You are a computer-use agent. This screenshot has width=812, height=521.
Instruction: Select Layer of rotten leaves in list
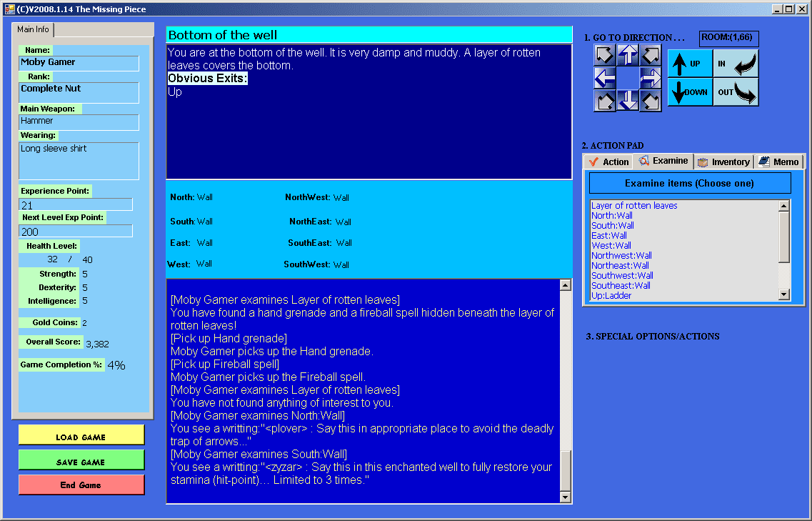tap(634, 206)
